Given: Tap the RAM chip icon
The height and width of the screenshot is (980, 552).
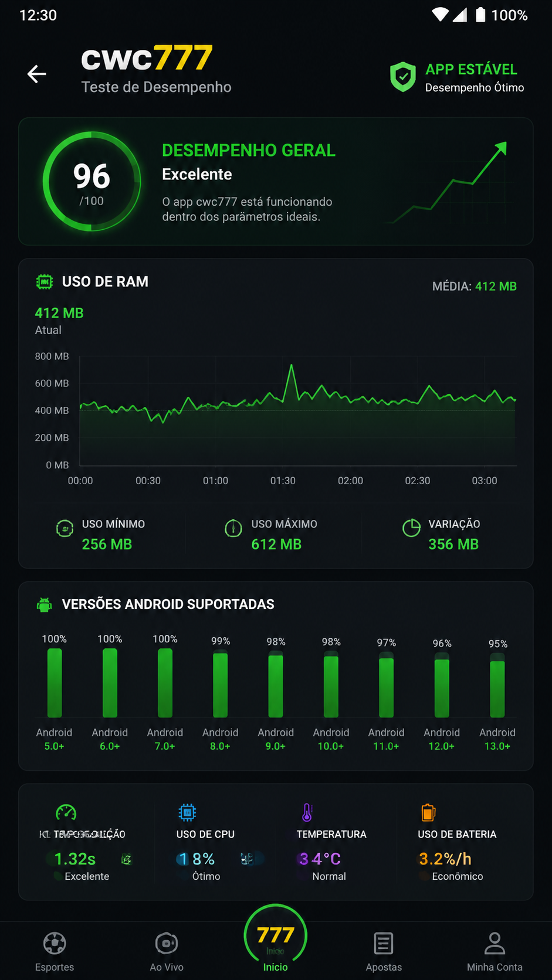Looking at the screenshot, I should pos(45,282).
